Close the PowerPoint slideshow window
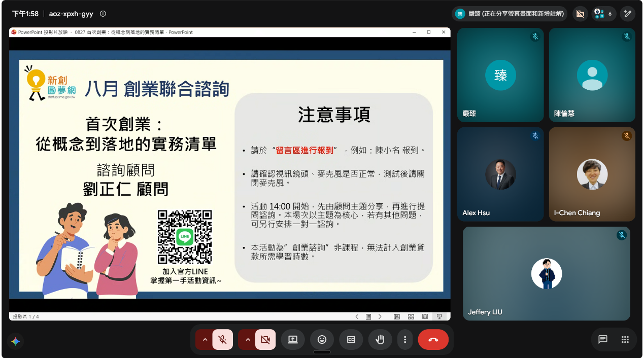Image resolution: width=644 pixels, height=358 pixels. coord(444,32)
